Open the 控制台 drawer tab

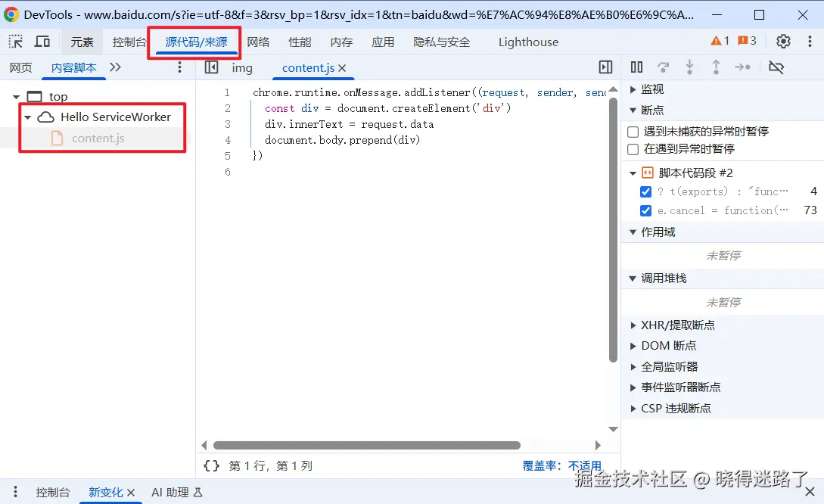click(x=52, y=493)
